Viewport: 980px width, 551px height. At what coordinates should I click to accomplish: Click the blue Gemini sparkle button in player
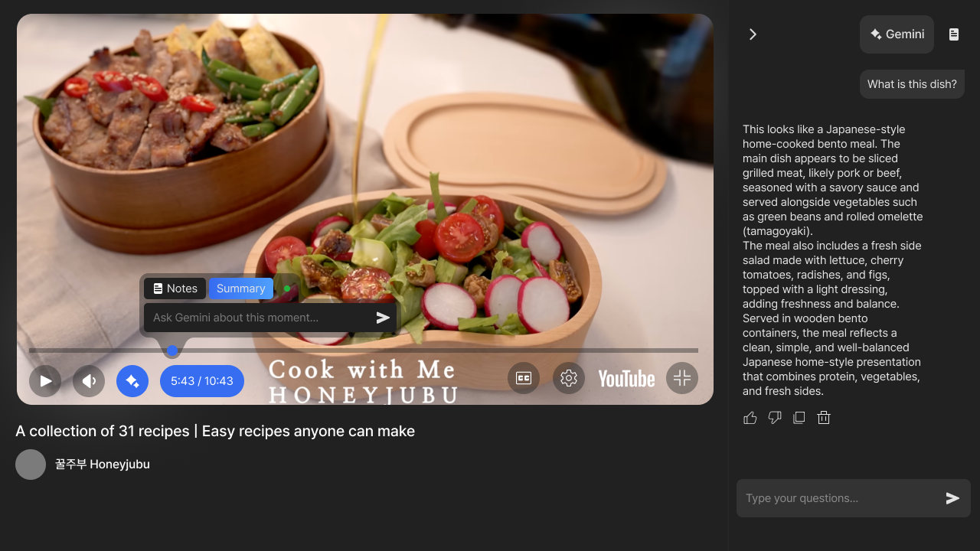(132, 380)
